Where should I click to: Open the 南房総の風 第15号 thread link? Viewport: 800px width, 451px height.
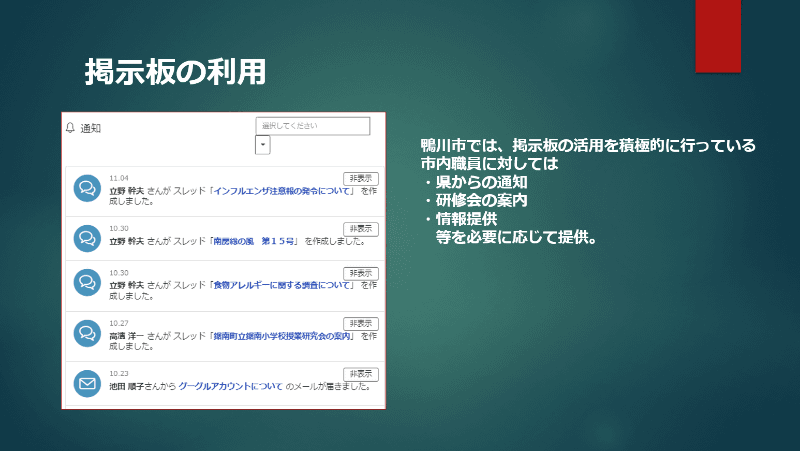254,241
